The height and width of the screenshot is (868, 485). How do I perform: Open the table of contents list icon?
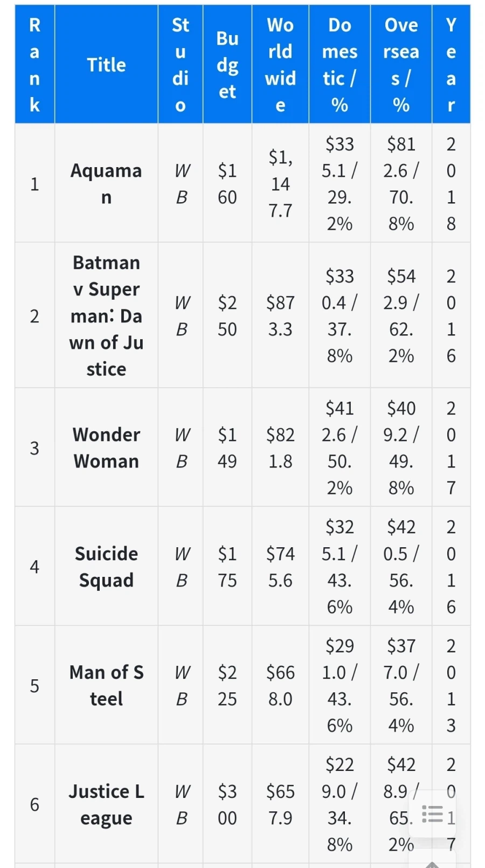(x=432, y=814)
